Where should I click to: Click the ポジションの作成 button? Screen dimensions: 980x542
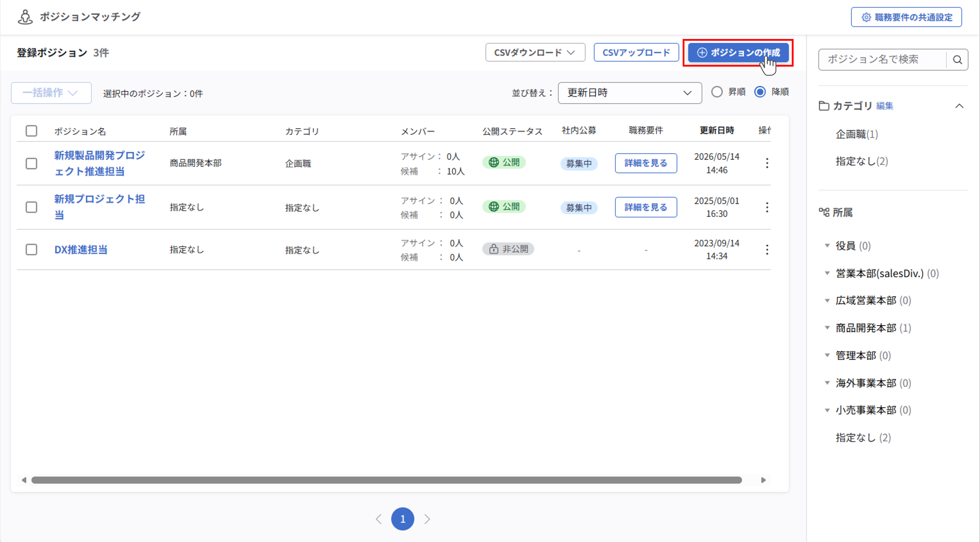[738, 53]
